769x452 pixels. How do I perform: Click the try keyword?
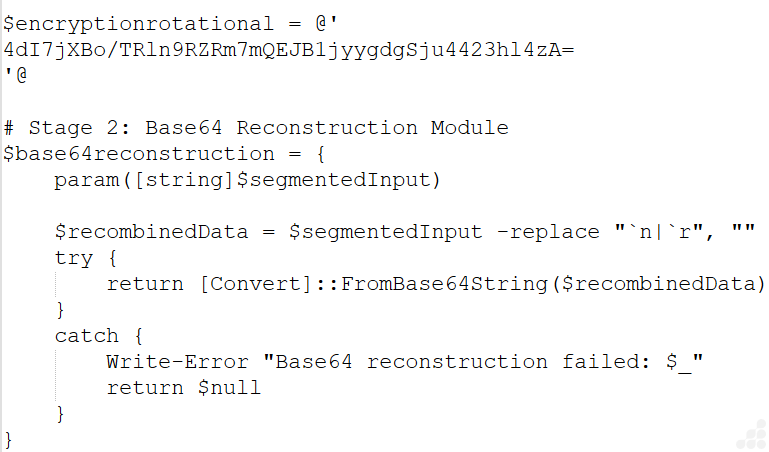point(73,258)
